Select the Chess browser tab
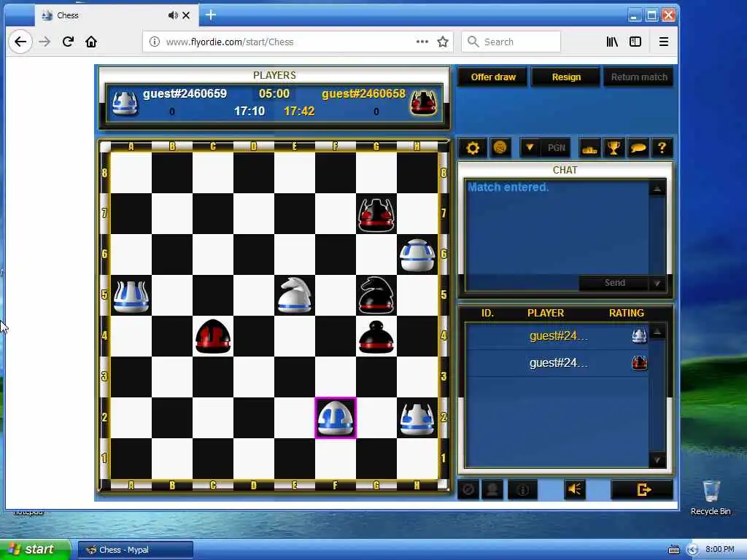Screen dimensions: 747x560 pos(117,15)
